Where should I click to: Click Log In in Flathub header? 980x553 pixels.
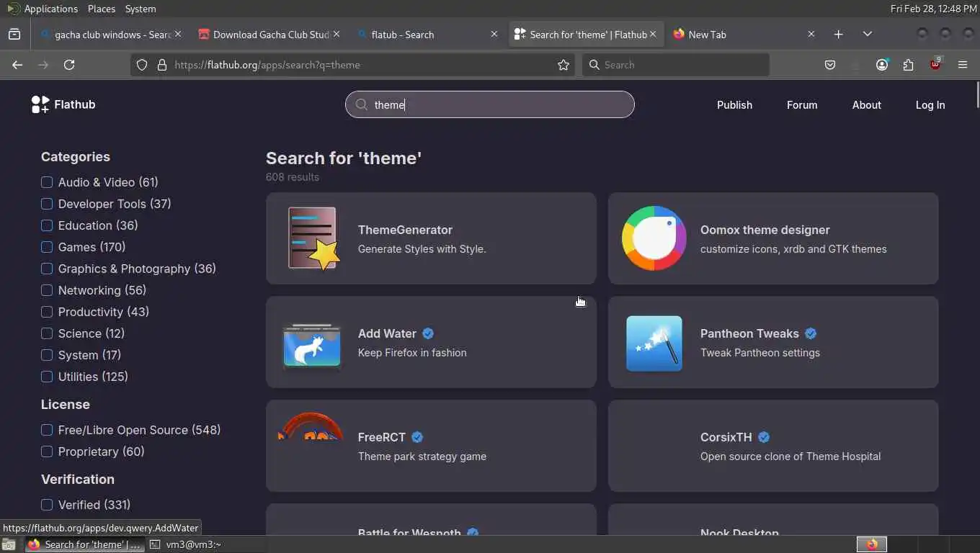click(x=930, y=105)
